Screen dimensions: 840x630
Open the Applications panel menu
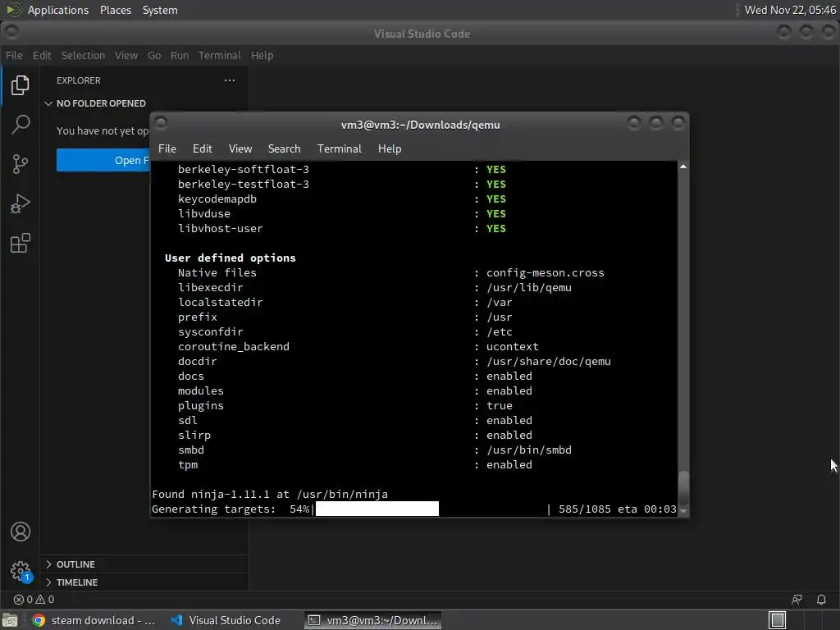58,10
